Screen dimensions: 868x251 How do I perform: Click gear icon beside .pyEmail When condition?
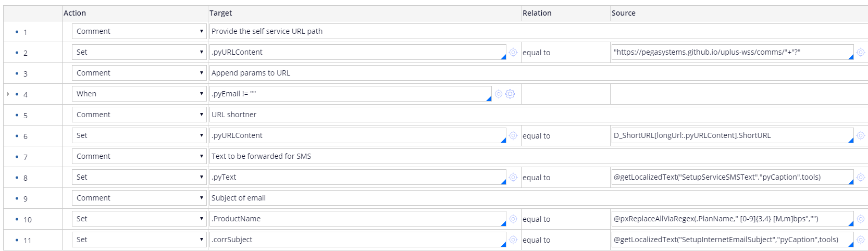510,94
